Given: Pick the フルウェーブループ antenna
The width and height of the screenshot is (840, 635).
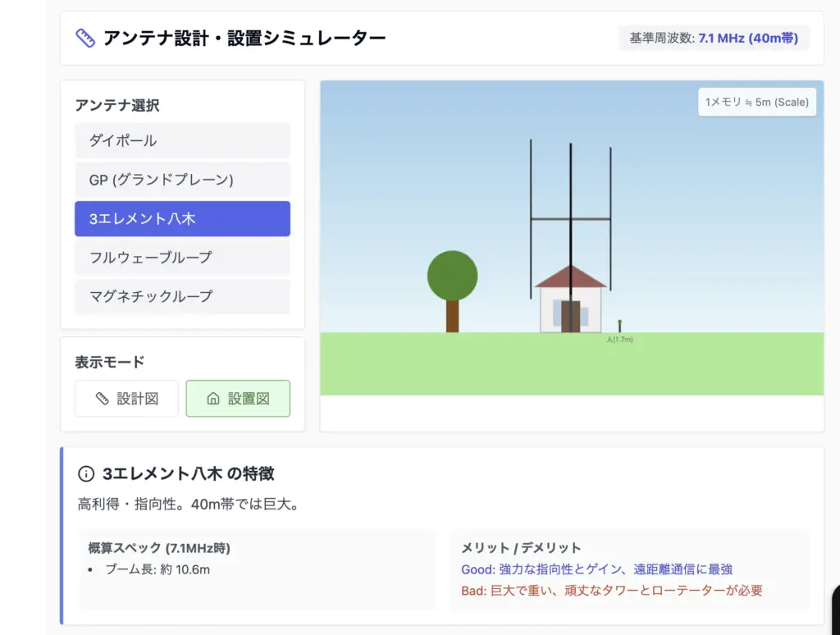Looking at the screenshot, I should tap(182, 258).
